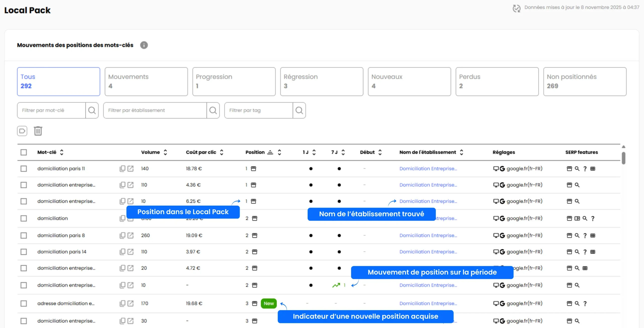Open the 'Domiciliation Entreprise…' establishment link

pyautogui.click(x=428, y=169)
